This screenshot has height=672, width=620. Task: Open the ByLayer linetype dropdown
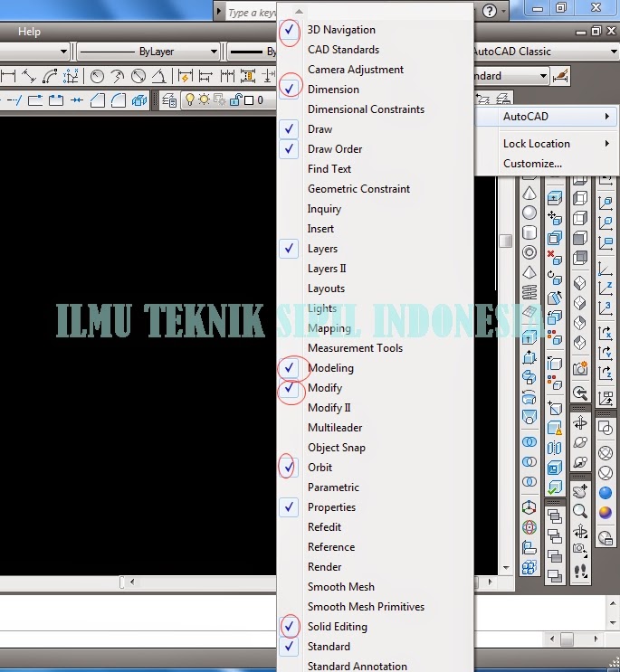click(214, 52)
